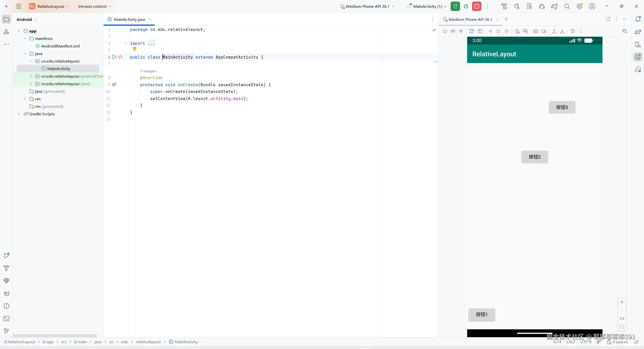Click emulator zoom in plus control
Image resolution: width=644 pixels, height=349 pixels.
[x=622, y=302]
